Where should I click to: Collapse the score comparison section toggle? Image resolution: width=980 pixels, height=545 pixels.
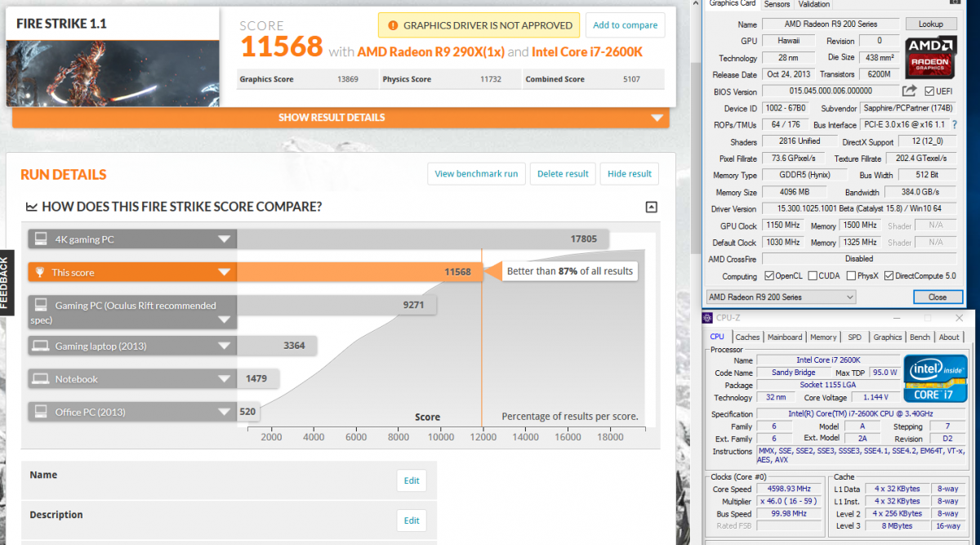pyautogui.click(x=651, y=207)
